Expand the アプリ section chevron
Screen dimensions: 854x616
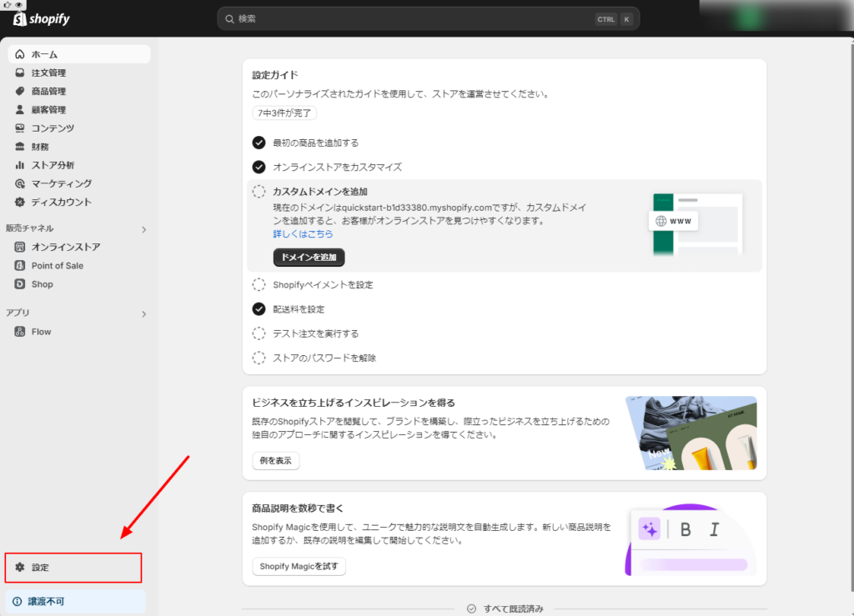pyautogui.click(x=143, y=314)
